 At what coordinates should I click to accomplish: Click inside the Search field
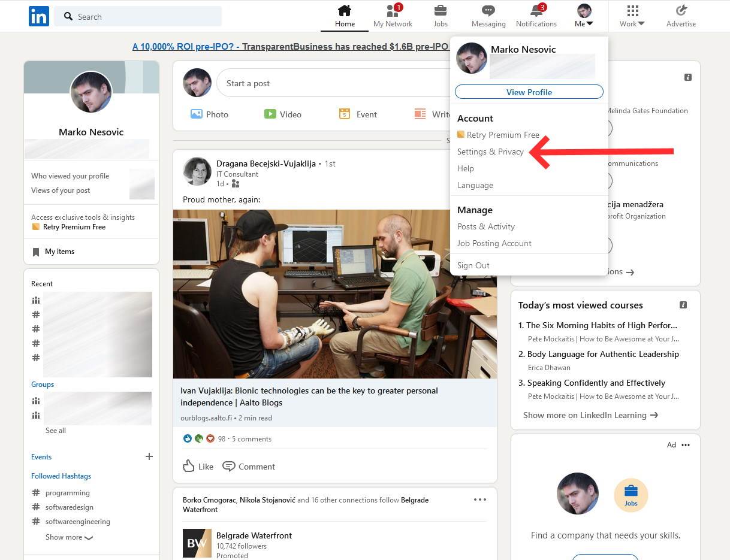[x=138, y=16]
